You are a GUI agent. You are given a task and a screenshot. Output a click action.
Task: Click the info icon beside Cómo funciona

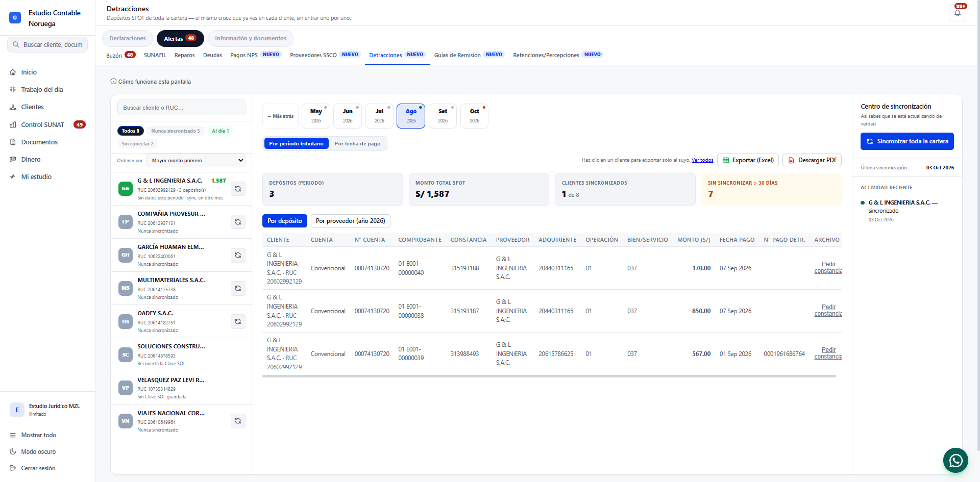point(113,82)
